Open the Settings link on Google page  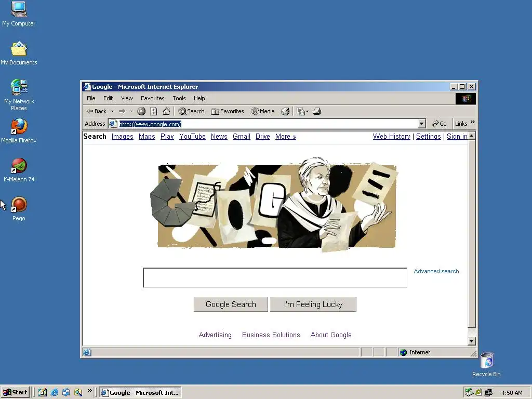pos(429,137)
